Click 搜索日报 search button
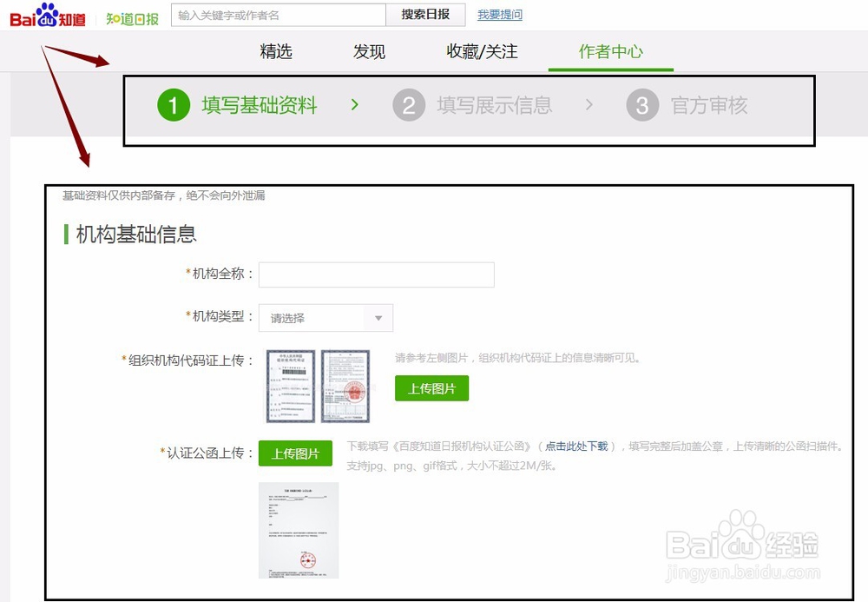 click(x=425, y=15)
